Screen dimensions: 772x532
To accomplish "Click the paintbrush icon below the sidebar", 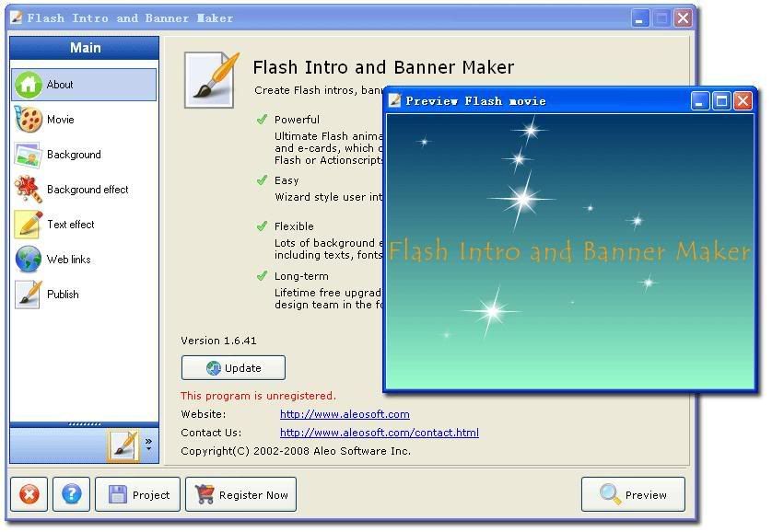I will [x=123, y=445].
